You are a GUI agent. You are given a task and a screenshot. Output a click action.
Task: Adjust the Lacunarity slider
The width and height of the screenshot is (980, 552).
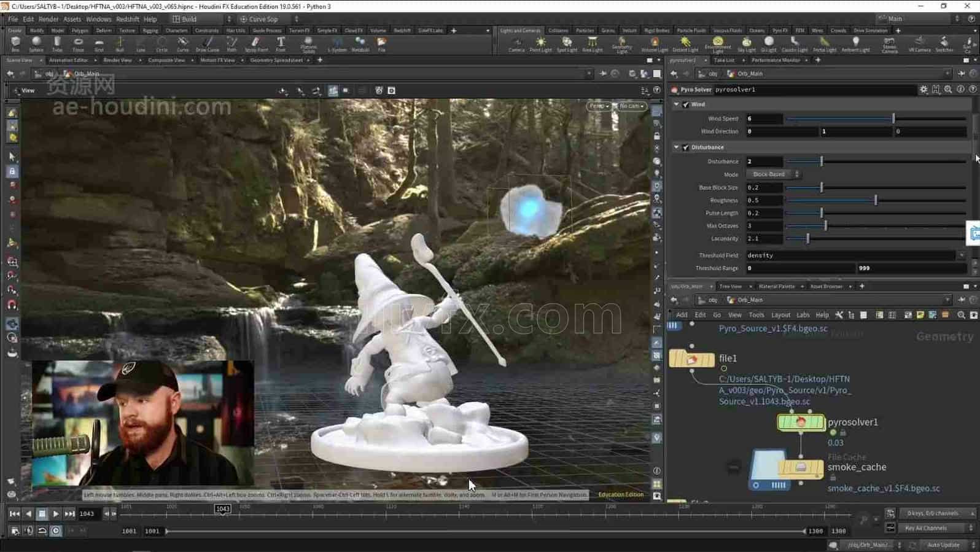coord(875,239)
